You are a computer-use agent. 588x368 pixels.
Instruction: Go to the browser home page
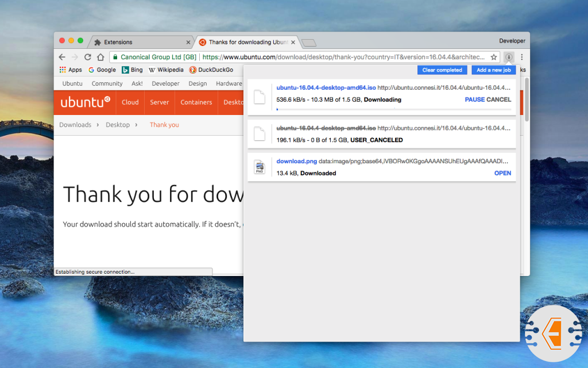tap(100, 57)
